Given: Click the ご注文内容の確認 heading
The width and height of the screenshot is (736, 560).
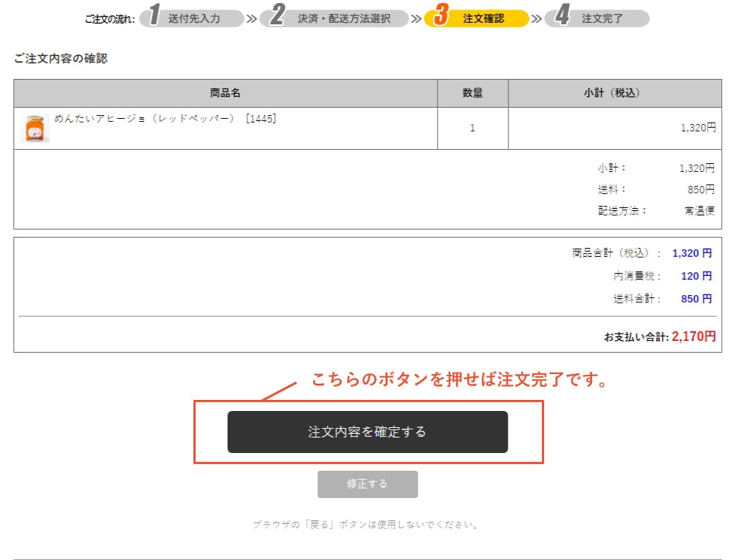Looking at the screenshot, I should coord(61,58).
